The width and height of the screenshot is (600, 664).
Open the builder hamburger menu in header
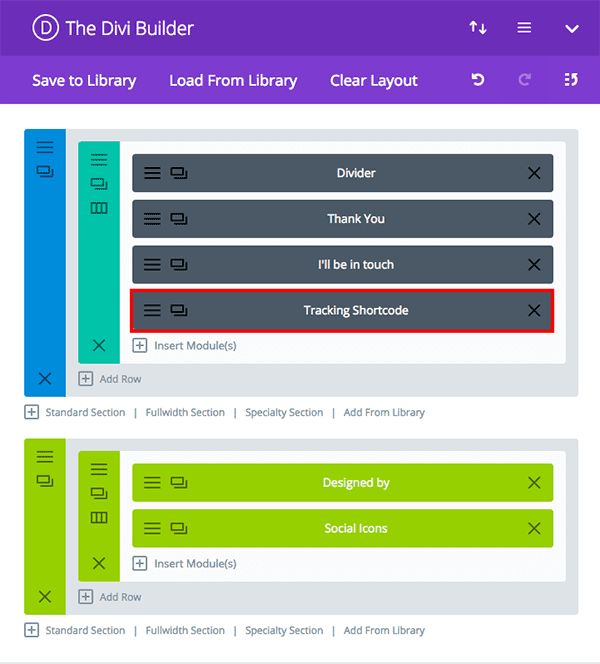pos(524,28)
